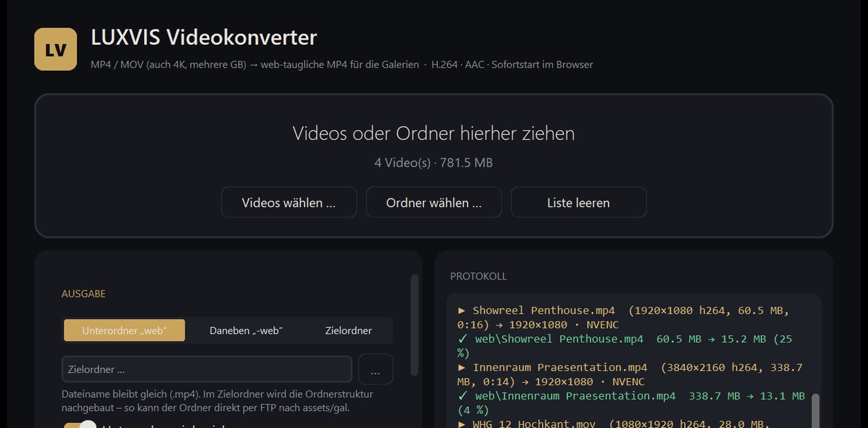Click the Ausgabe panel scrollbar

(x=414, y=325)
